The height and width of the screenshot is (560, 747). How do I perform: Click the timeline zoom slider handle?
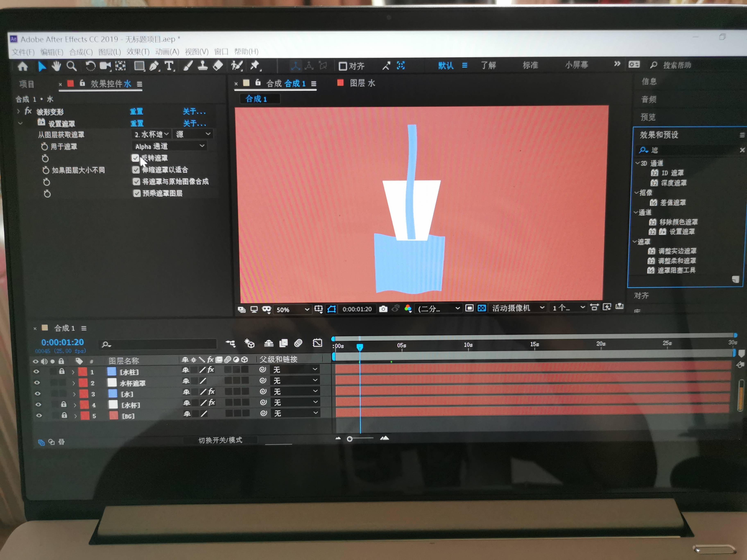350,439
